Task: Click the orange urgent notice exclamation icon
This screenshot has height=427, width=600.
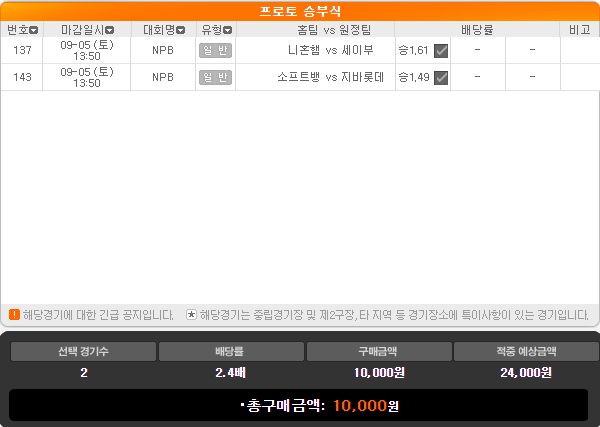Action: (14, 315)
